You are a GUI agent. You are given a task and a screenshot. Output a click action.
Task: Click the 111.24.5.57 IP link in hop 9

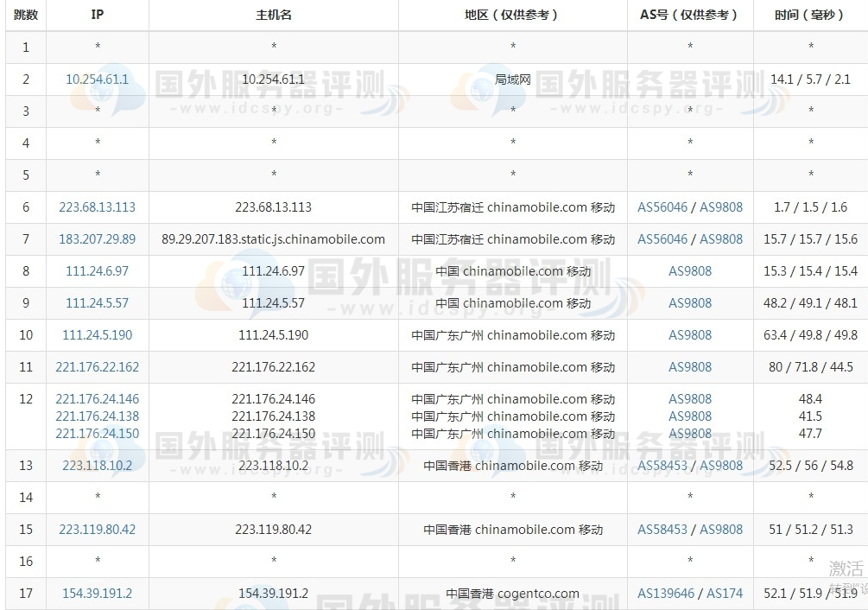point(97,303)
